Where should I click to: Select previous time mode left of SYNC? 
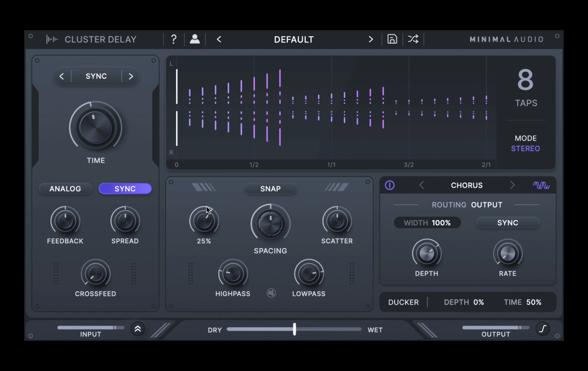pos(62,76)
